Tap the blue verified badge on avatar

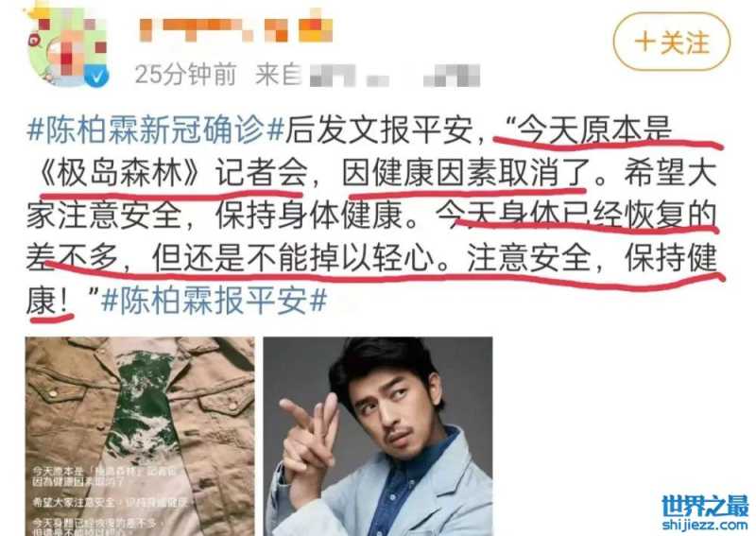tap(97, 76)
